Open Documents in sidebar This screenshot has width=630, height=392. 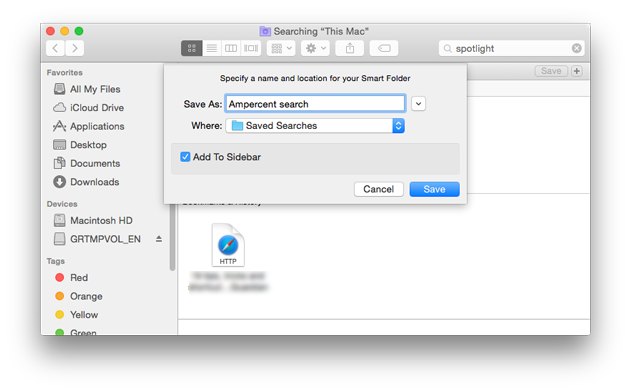[87, 163]
